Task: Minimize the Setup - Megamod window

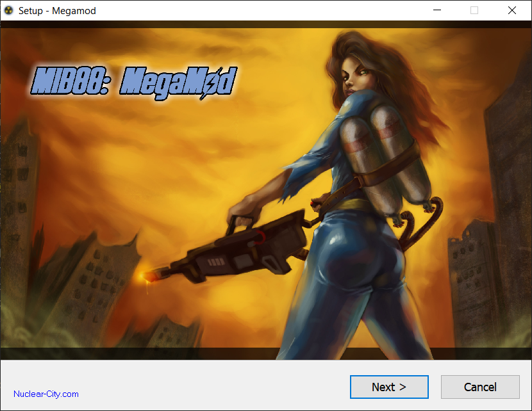Action: click(x=437, y=10)
